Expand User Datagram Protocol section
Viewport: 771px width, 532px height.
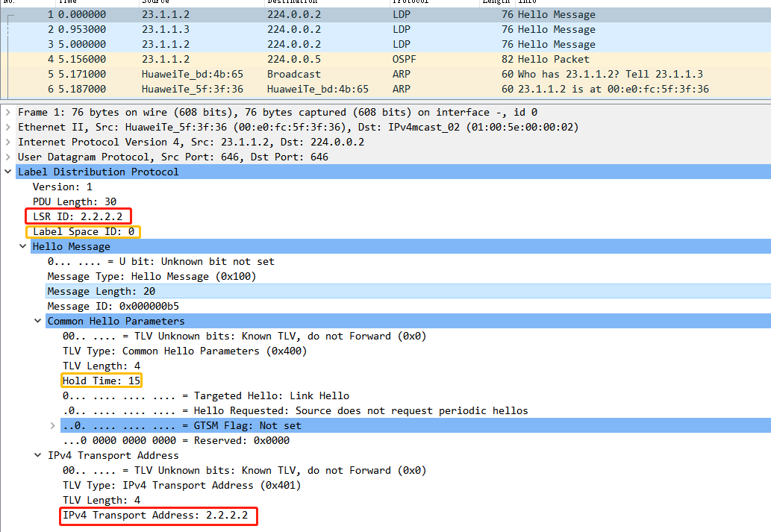pyautogui.click(x=8, y=157)
